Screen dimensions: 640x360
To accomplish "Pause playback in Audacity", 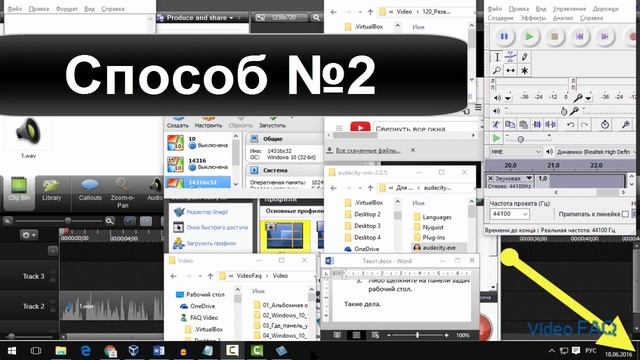I will pos(504,37).
